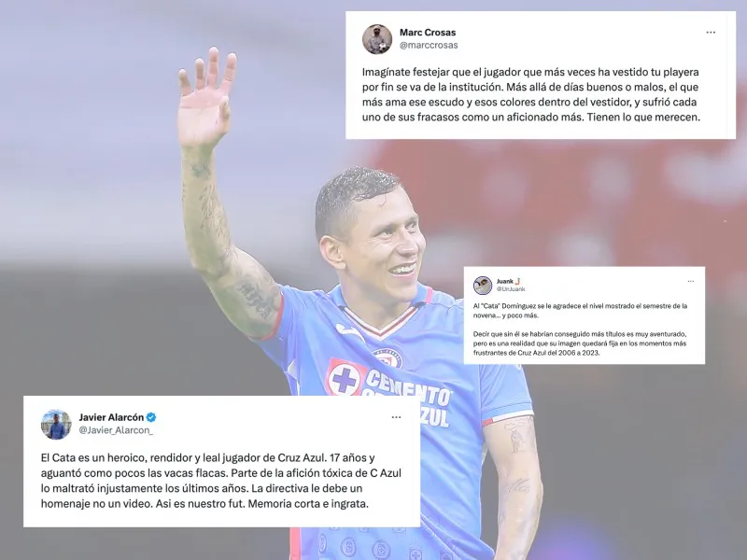Screen dimensions: 747x560
Task: Open the more options menu on Marc Crosas tweet
Action: pyautogui.click(x=711, y=33)
